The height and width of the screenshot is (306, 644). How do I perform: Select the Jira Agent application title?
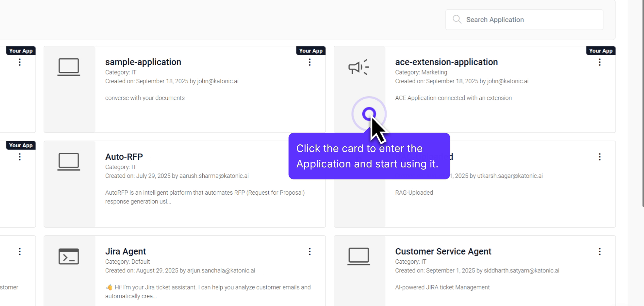pos(125,252)
